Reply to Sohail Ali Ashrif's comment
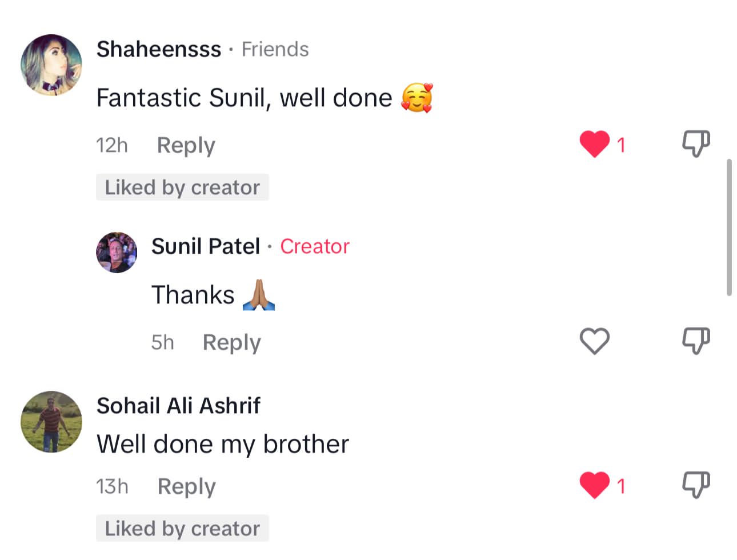 pos(186,486)
